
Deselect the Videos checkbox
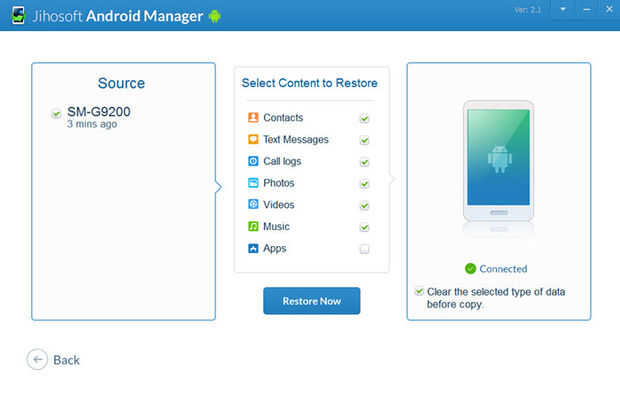point(364,206)
